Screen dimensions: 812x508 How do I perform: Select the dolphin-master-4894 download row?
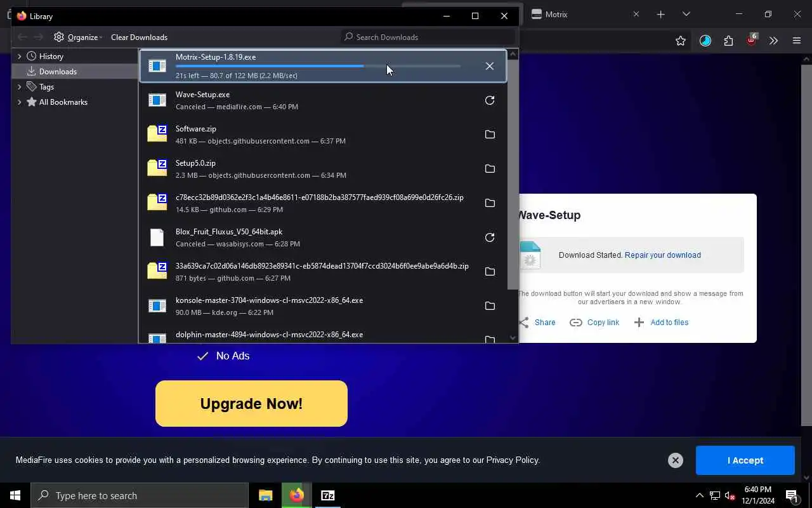(x=322, y=335)
